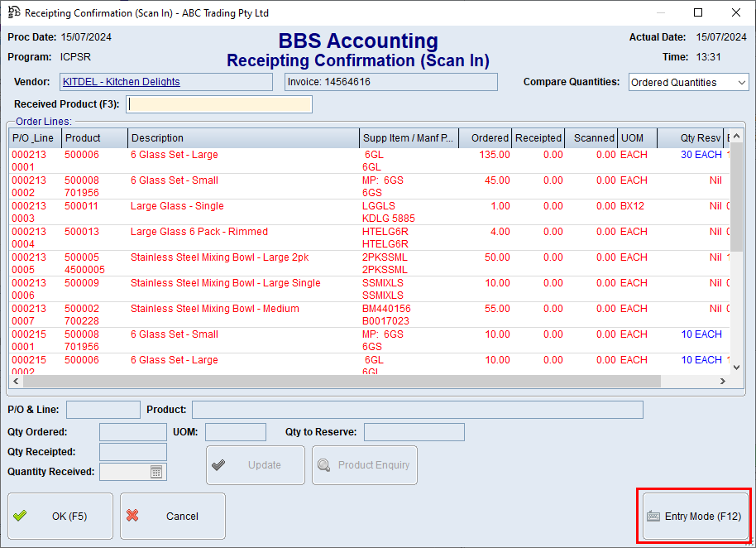Screen dimensions: 756x548
Task: Type in the Received Product (F3) field
Action: [219, 104]
